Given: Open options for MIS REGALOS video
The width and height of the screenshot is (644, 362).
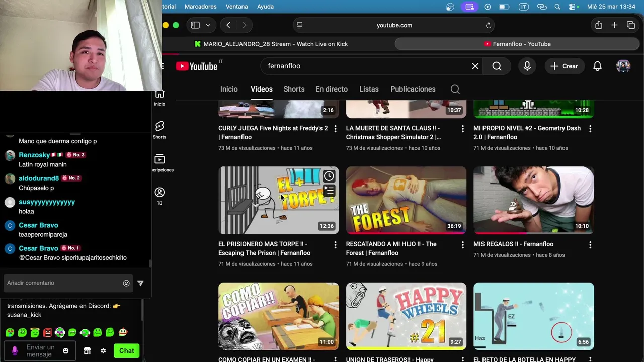Looking at the screenshot, I should tap(590, 245).
